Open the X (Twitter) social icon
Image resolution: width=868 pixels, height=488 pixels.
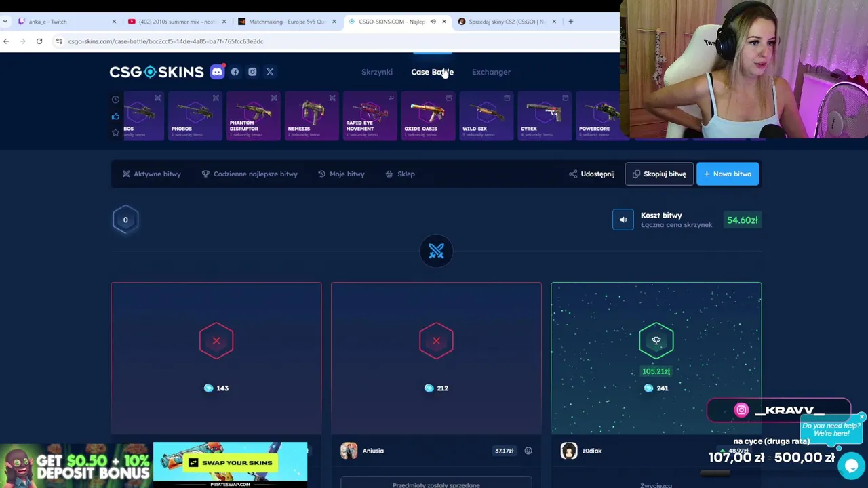[270, 72]
